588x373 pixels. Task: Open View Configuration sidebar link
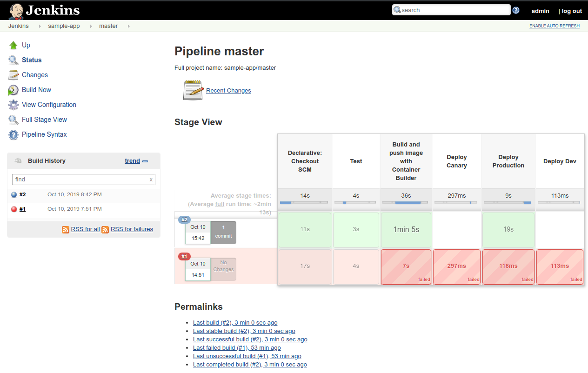(x=49, y=105)
